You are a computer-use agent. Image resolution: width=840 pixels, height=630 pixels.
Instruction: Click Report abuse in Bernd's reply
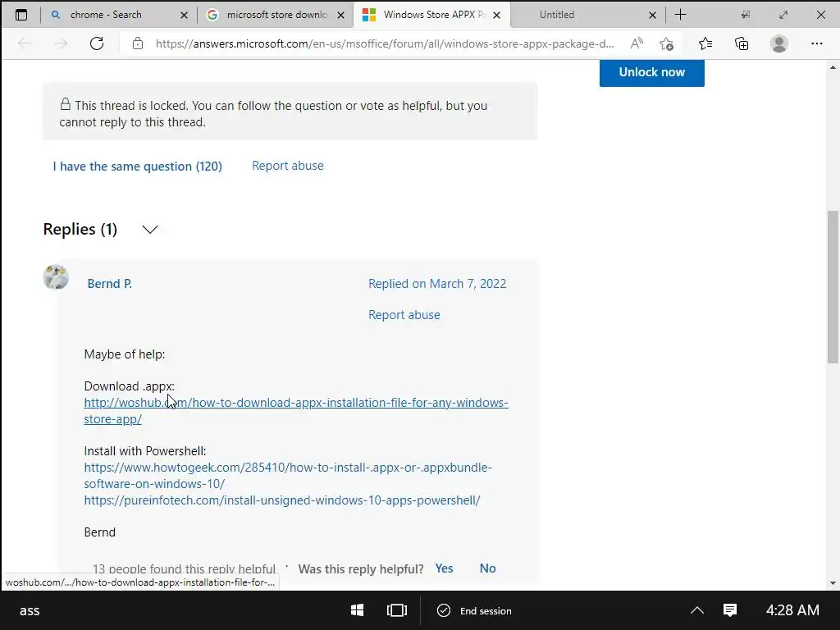click(x=404, y=314)
